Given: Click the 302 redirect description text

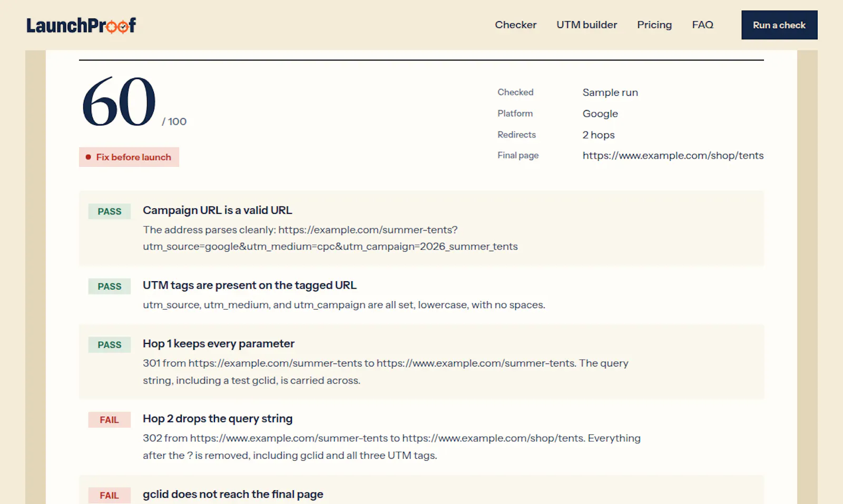Looking at the screenshot, I should click(x=391, y=447).
